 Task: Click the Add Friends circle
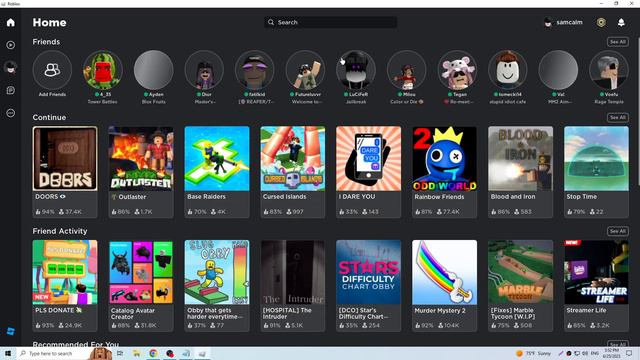pyautogui.click(x=52, y=70)
